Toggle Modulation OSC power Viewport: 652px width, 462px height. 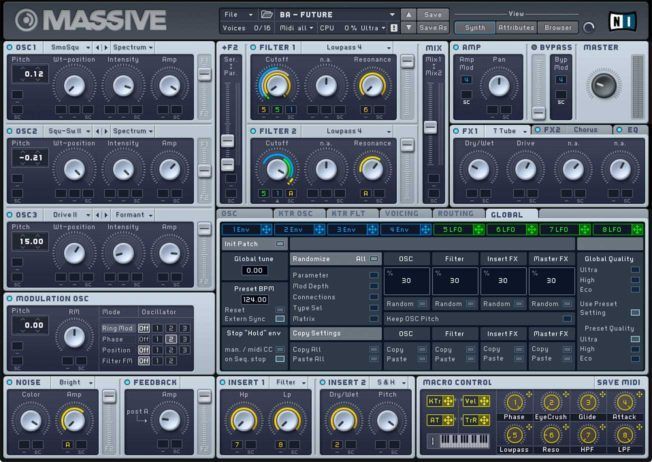tap(10, 298)
